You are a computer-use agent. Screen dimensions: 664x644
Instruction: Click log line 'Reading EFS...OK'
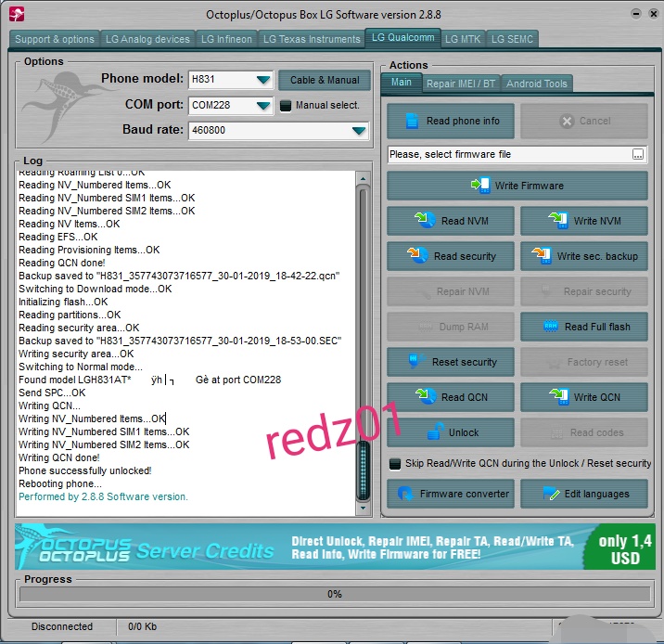point(58,237)
